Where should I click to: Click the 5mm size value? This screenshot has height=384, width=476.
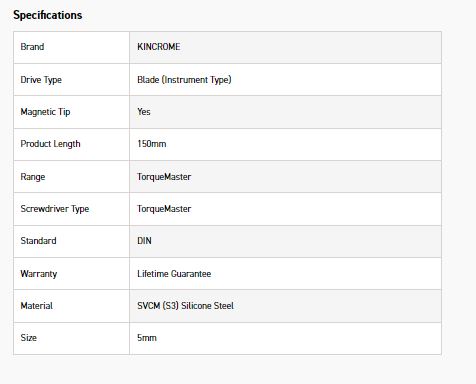(147, 338)
